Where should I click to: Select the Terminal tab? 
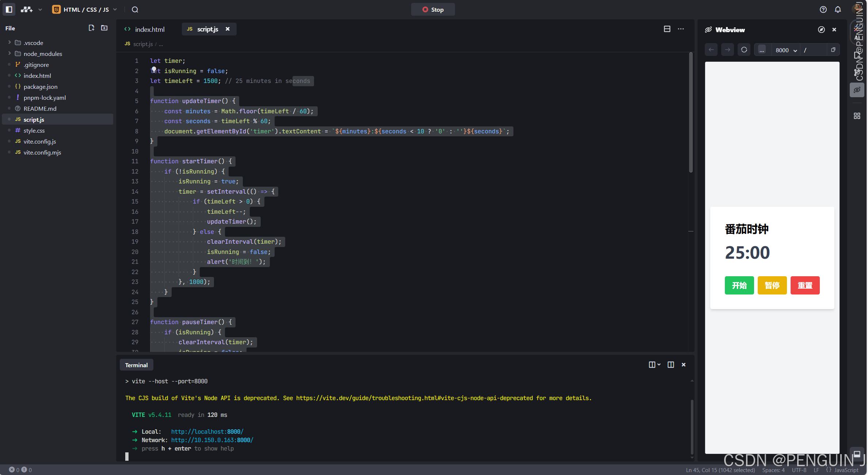(x=136, y=365)
